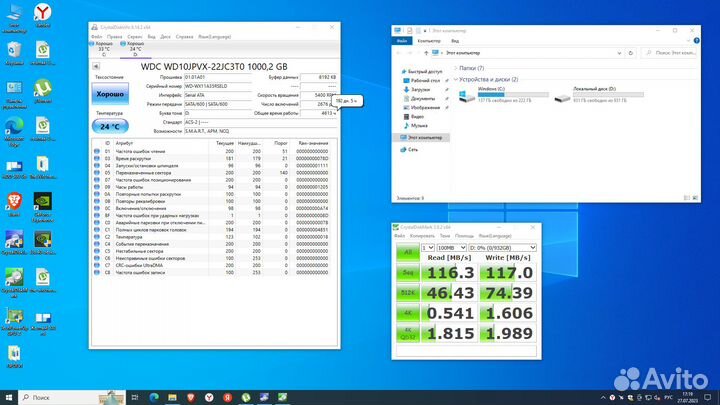The image size is (720, 405).
Task: Click the 24 °C temperature button
Action: pos(110,126)
